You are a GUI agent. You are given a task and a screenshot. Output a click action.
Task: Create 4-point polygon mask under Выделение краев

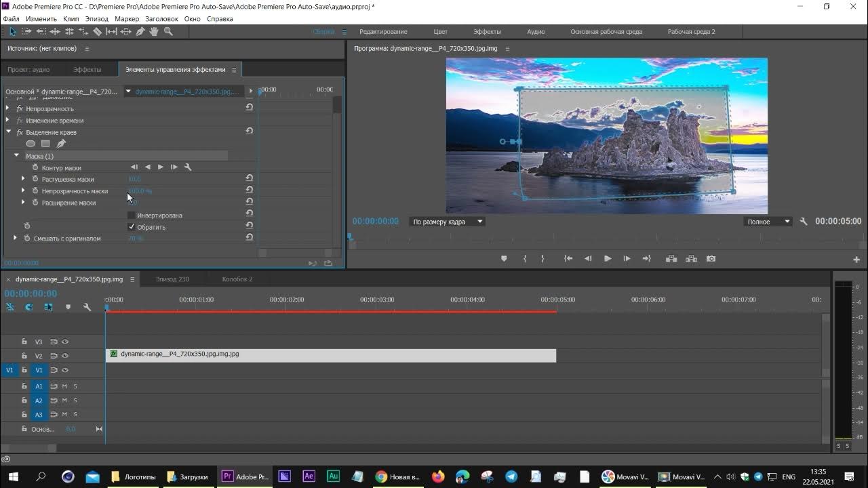coord(45,144)
